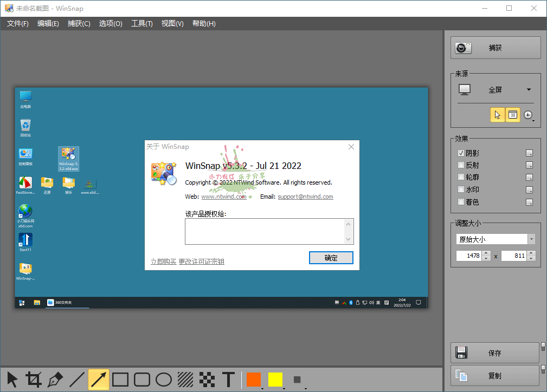Image resolution: width=547 pixels, height=392 pixels.
Task: Follow the www.ntwind.com link
Action: [x=224, y=196]
